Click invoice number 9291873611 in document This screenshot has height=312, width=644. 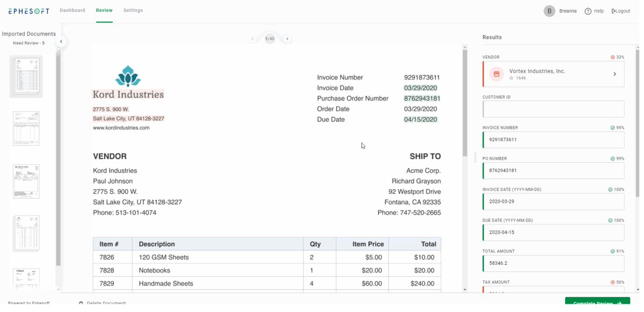[x=422, y=77]
